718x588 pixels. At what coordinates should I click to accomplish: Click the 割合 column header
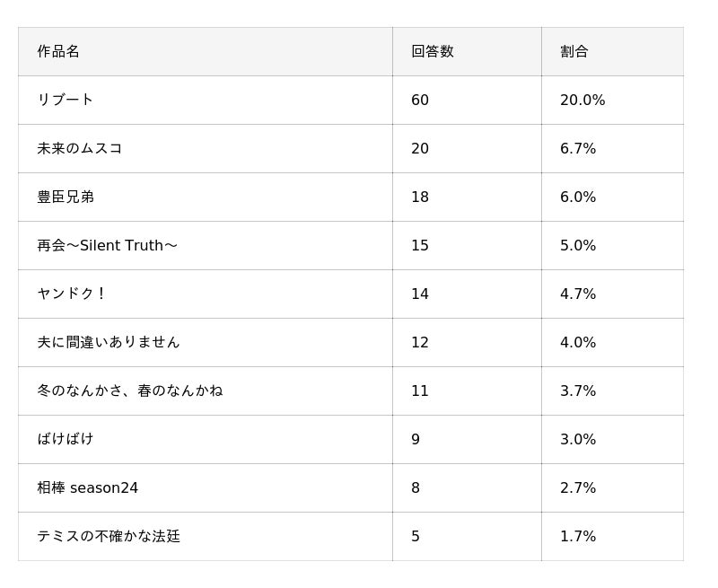[x=574, y=51]
